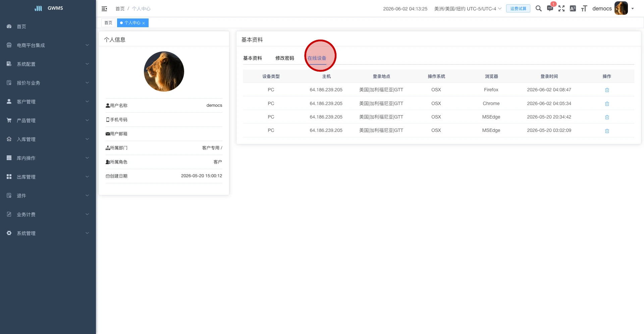Screen dimensions: 644x334
Task: Open the language switch icon
Action: click(x=573, y=8)
